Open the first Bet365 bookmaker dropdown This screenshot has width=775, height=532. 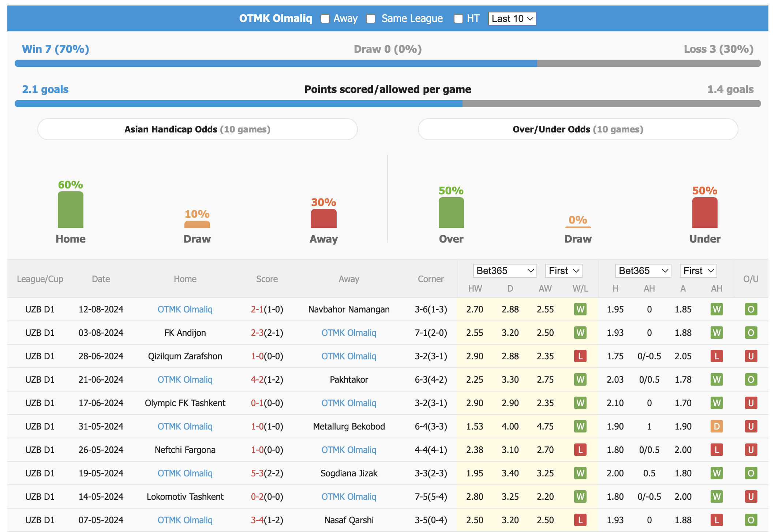click(x=505, y=271)
